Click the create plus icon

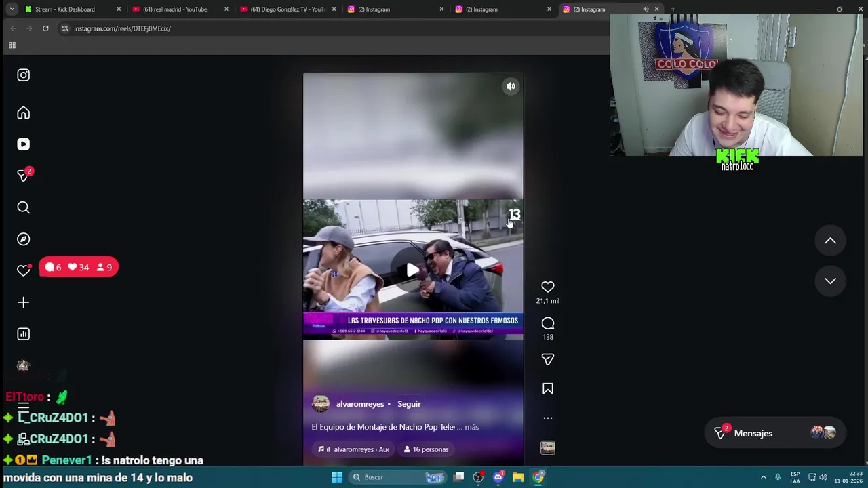point(24,302)
